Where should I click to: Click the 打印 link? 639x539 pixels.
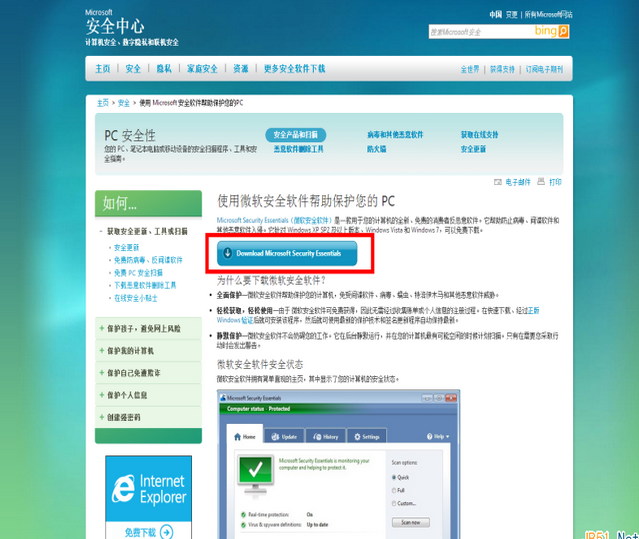coord(555,182)
